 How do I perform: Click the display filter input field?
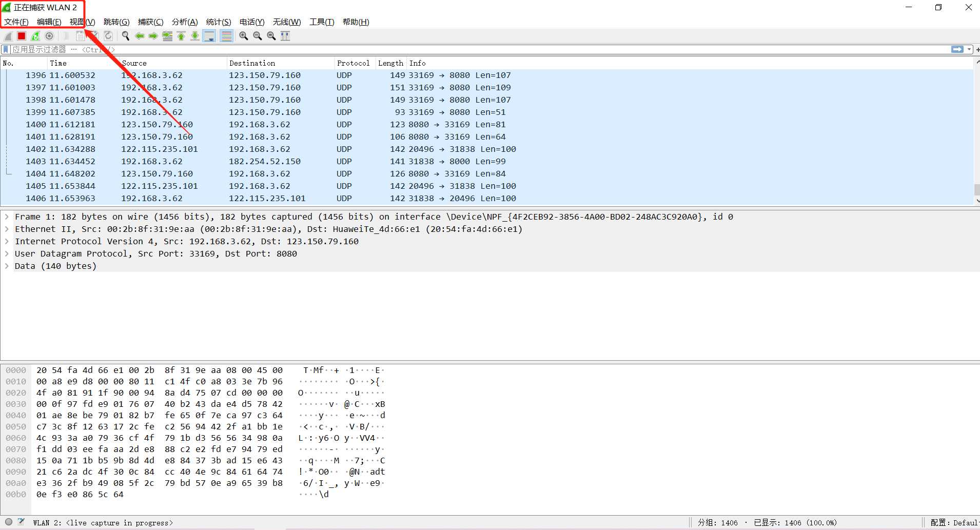480,49
